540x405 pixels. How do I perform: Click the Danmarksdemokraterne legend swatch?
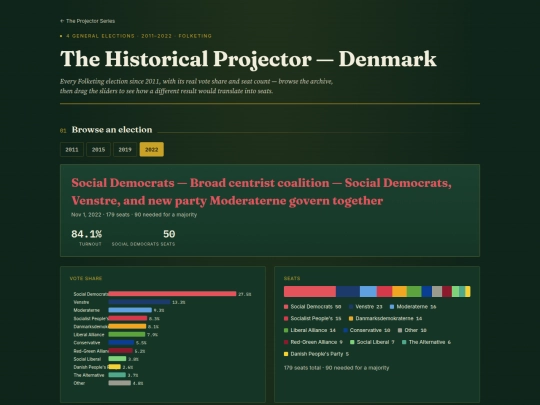point(351,319)
